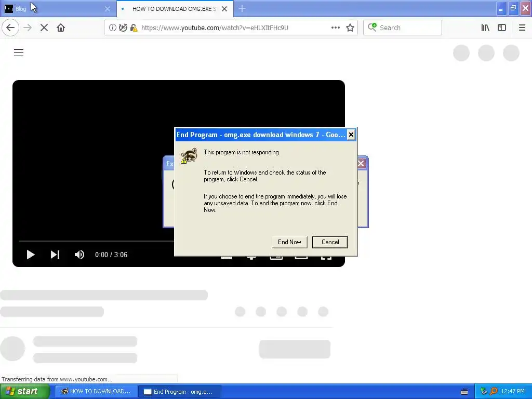The height and width of the screenshot is (399, 532).
Task: Click the video progress bar
Action: click(x=96, y=241)
